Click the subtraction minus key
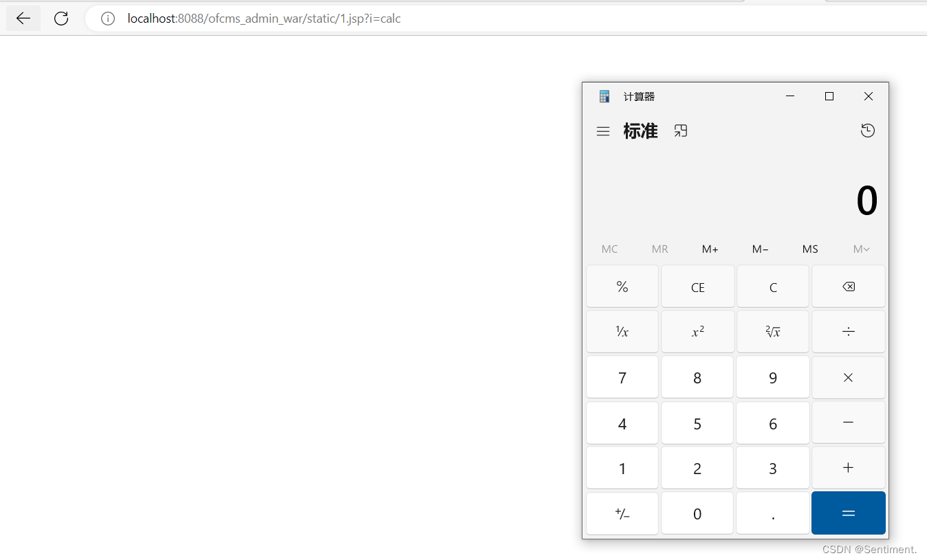This screenshot has height=560, width=927. tap(849, 423)
